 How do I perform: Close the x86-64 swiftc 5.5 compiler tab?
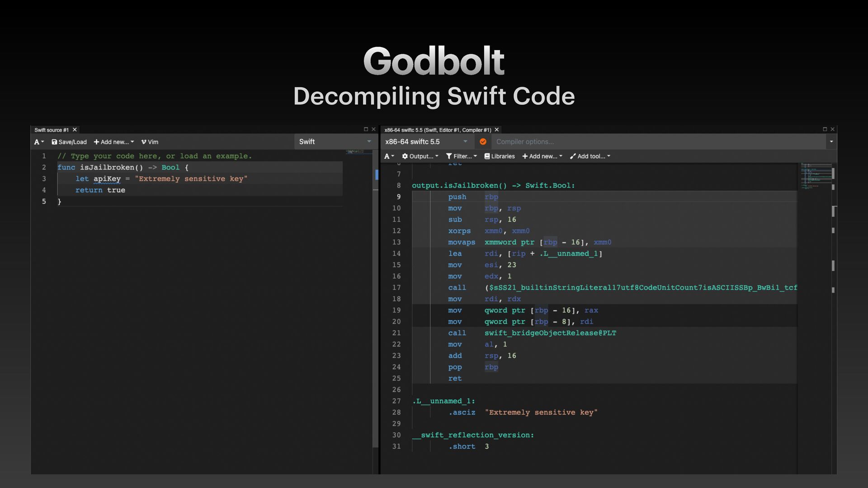pyautogui.click(x=497, y=130)
